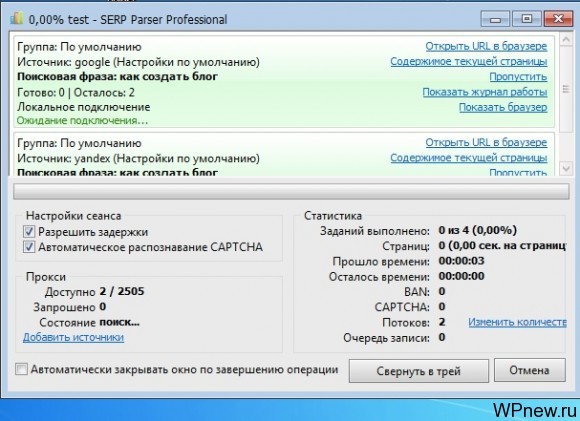Maximize the SERP Parser window
The width and height of the screenshot is (580, 421).
pyautogui.click(x=527, y=18)
